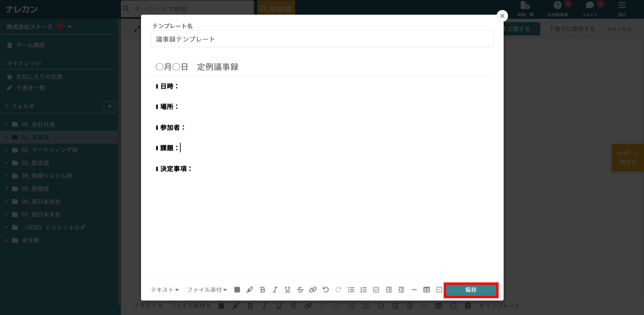The image size is (644, 315).
Task: Toggle strikethrough in dialog toolbar
Action: pos(300,289)
